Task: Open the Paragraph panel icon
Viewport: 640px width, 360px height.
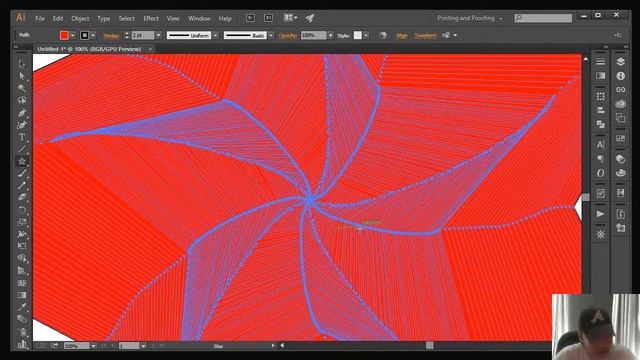Action: (600, 159)
